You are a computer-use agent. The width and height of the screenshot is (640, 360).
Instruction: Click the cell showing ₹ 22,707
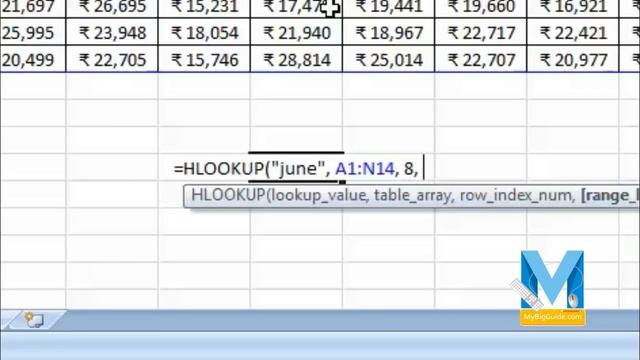coord(481,59)
